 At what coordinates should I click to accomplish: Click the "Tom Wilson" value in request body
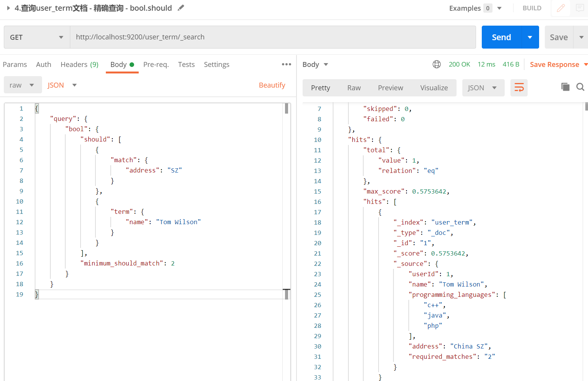(178, 222)
